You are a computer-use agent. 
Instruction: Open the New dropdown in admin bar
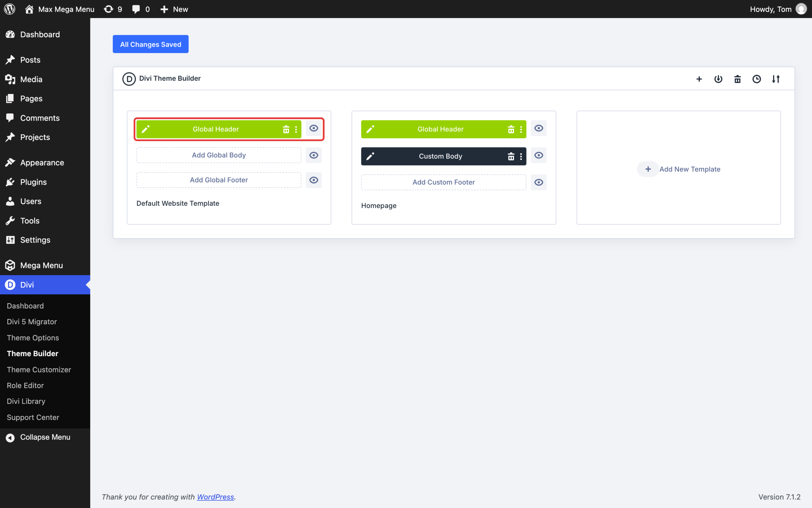pos(174,9)
